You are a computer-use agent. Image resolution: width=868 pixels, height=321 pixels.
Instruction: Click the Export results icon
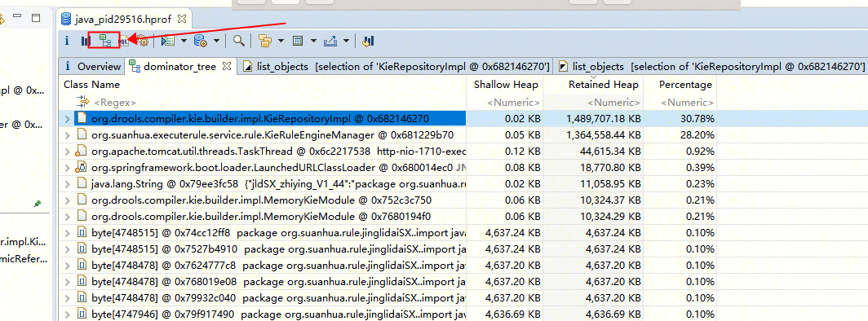pyautogui.click(x=330, y=41)
